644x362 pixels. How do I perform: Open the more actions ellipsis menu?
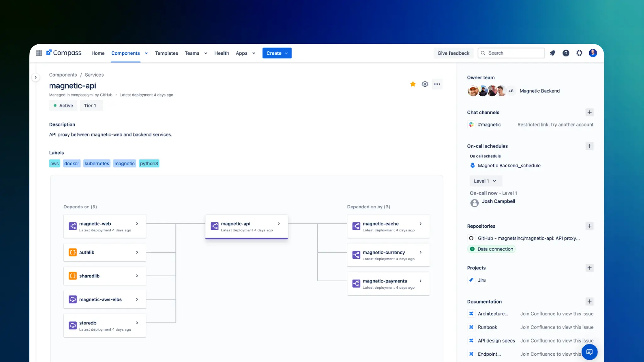pyautogui.click(x=437, y=84)
